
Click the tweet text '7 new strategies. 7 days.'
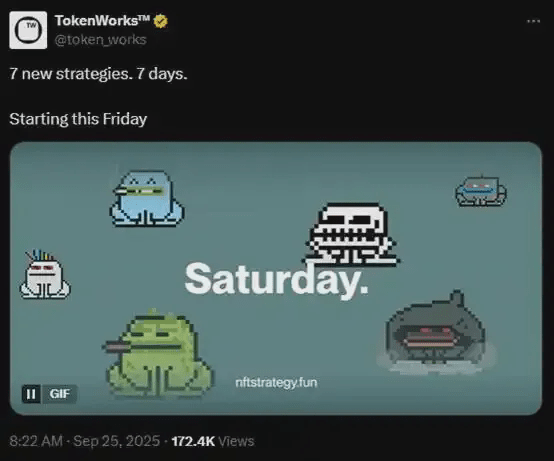point(98,74)
